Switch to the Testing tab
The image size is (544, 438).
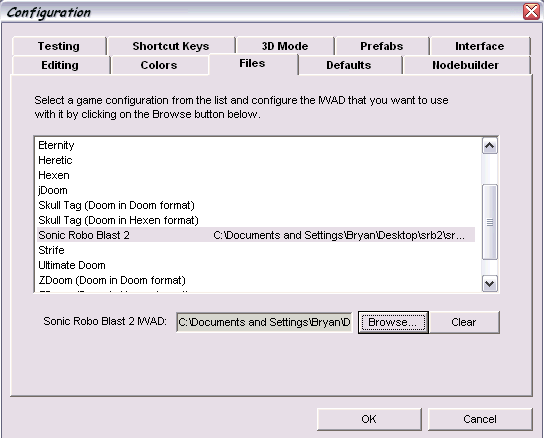pyautogui.click(x=59, y=46)
